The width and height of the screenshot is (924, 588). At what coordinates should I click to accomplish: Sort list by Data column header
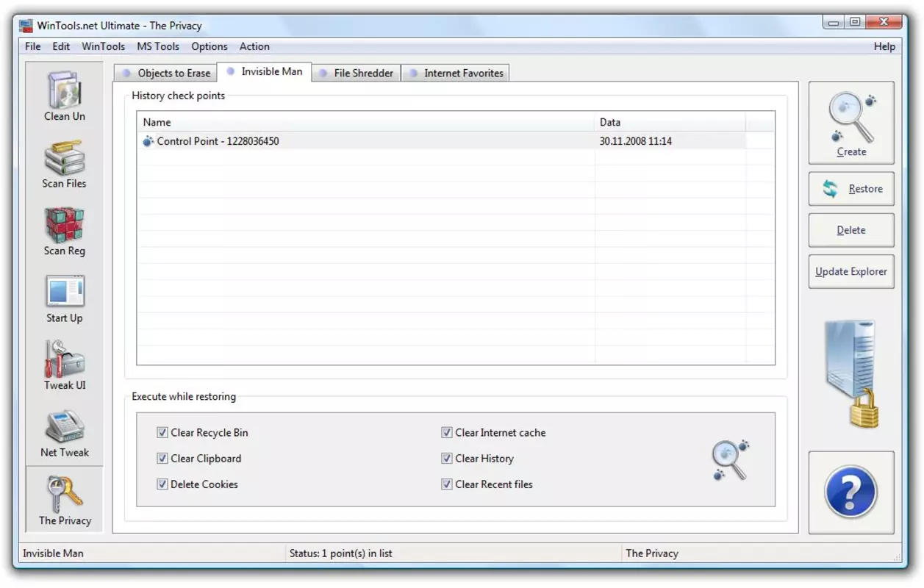tap(670, 122)
